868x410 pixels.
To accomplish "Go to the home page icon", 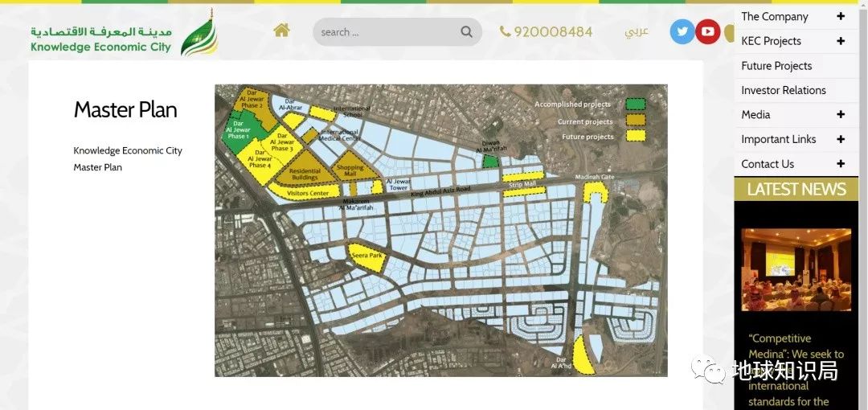I will tap(281, 31).
